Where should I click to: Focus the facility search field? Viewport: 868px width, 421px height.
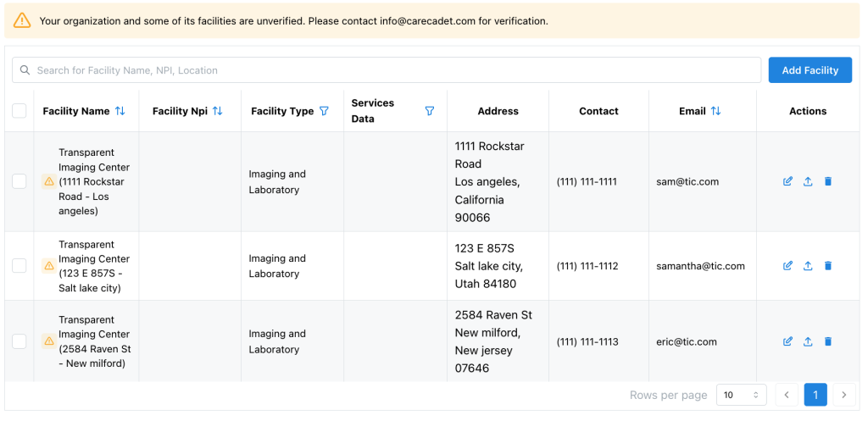390,70
